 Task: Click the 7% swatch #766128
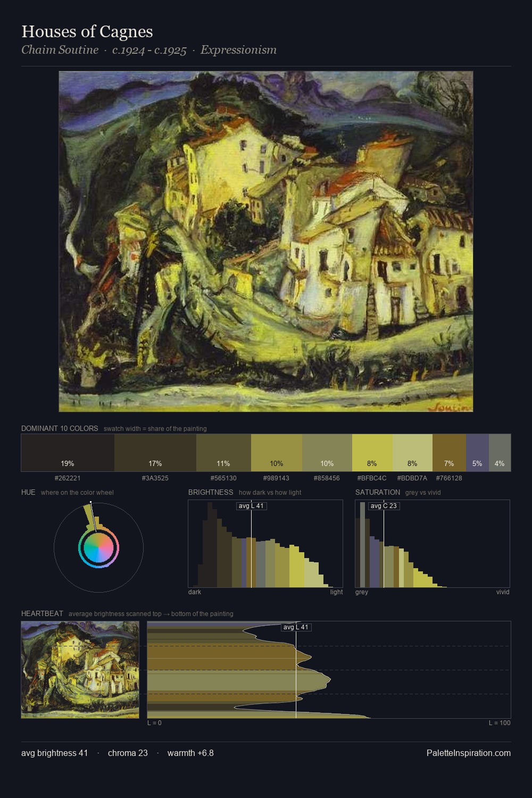point(449,453)
